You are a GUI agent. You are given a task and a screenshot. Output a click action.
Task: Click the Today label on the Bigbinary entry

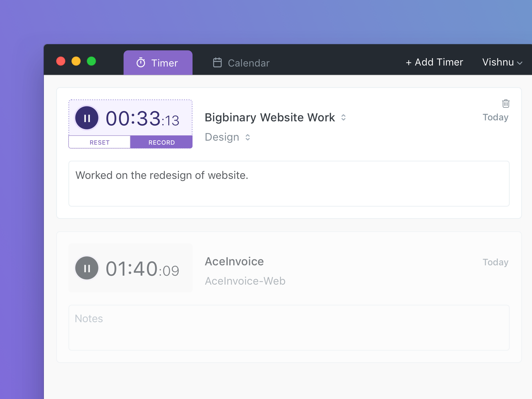[495, 117]
